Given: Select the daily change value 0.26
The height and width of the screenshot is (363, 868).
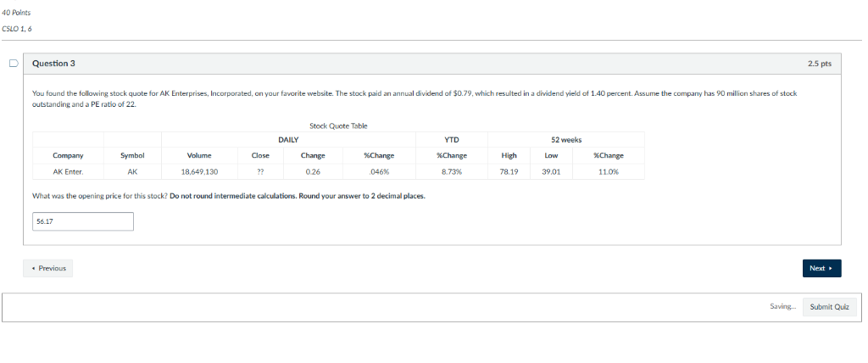Looking at the screenshot, I should 313,172.
